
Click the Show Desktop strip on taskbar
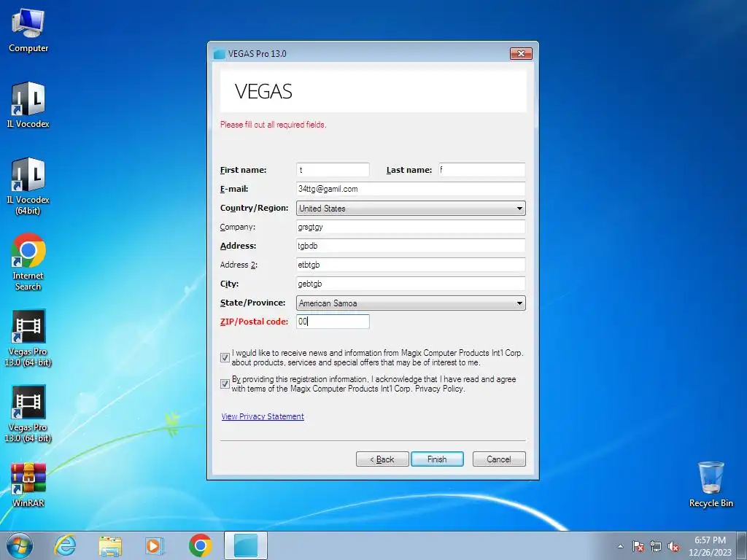pyautogui.click(x=742, y=545)
